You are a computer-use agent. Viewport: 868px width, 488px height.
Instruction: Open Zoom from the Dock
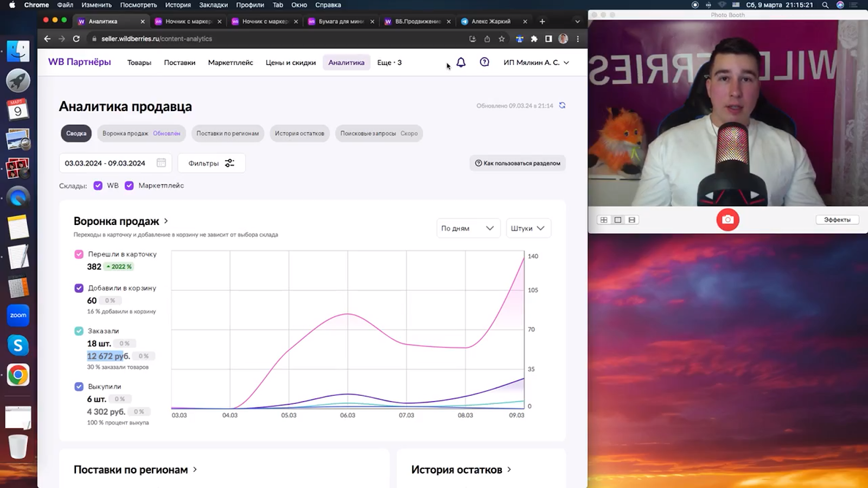[x=18, y=315]
